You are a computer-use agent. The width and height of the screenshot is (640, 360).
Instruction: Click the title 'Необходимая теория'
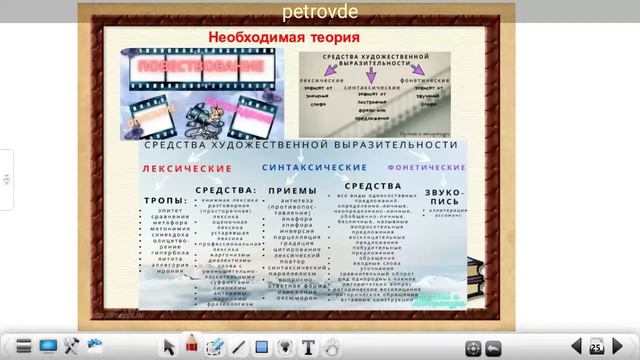[284, 38]
